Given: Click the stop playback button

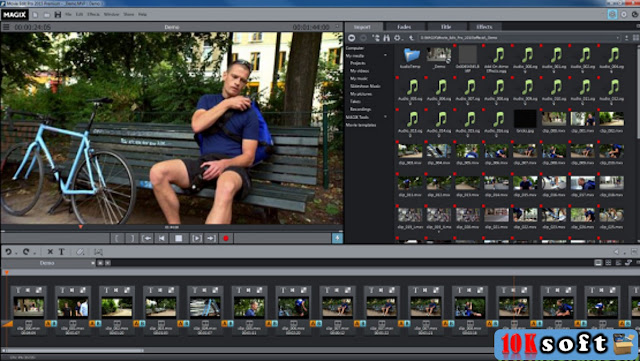Looking at the screenshot, I should click(179, 238).
